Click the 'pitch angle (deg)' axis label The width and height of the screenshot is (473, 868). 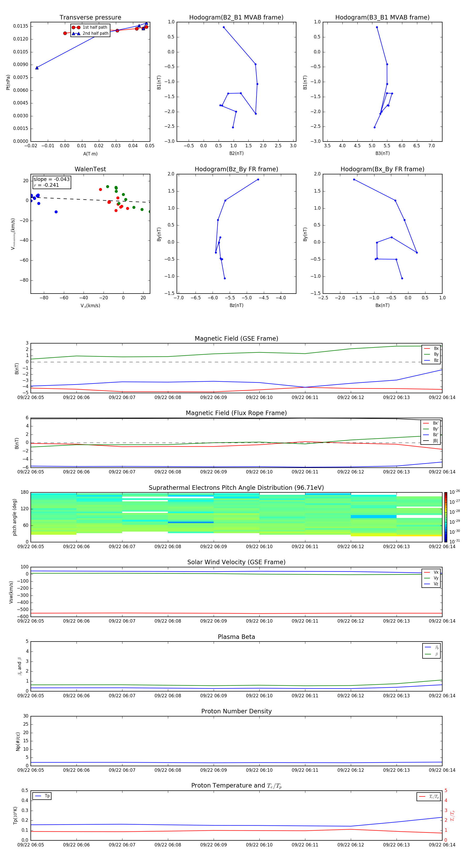[x=14, y=517]
